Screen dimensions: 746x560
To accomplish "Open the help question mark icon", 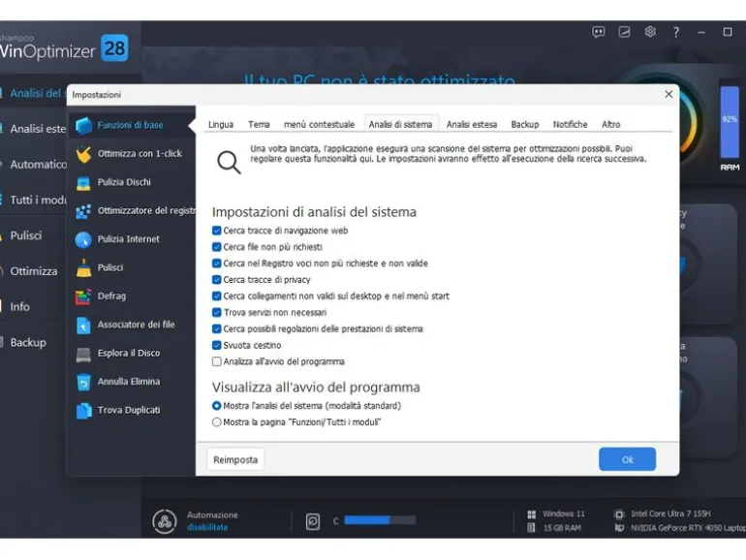I will 675,32.
